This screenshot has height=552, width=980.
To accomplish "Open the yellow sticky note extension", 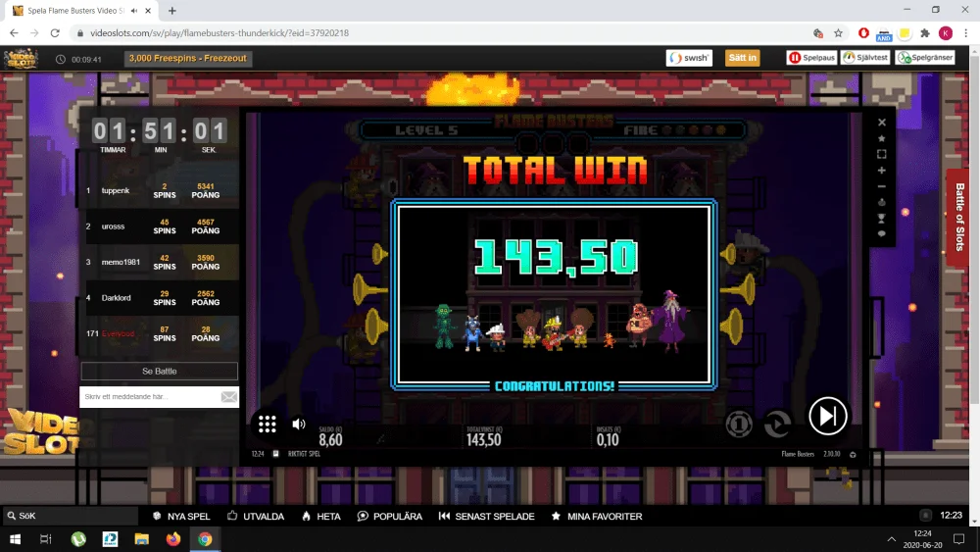I will point(905,32).
